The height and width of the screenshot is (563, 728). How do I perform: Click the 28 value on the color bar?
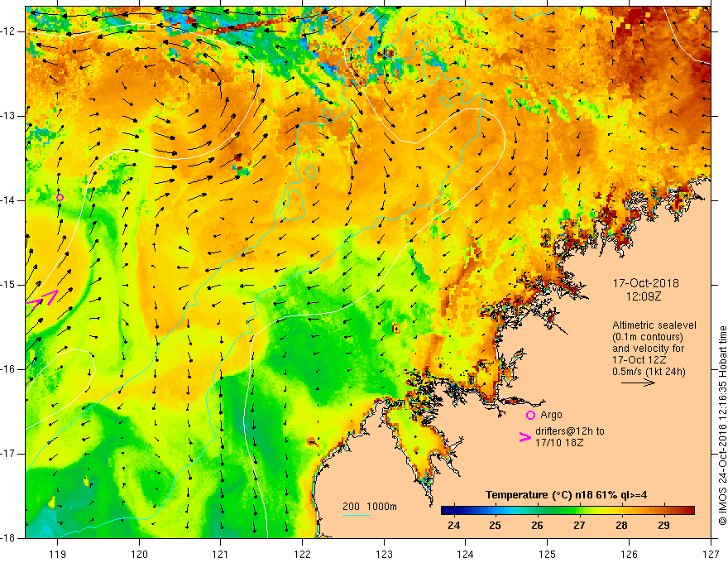pos(621,526)
